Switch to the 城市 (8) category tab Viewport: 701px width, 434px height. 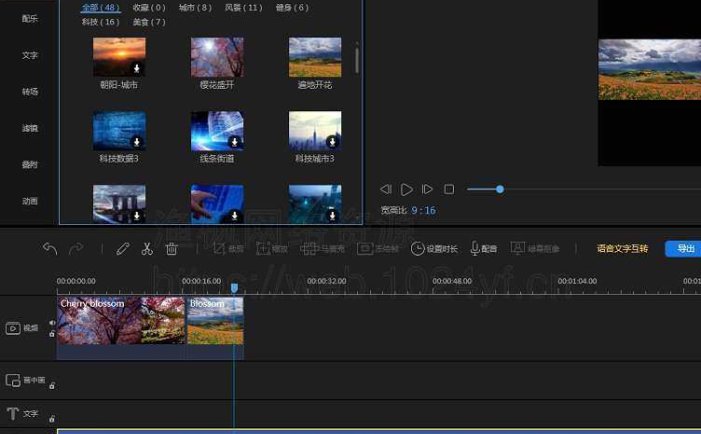click(x=195, y=8)
